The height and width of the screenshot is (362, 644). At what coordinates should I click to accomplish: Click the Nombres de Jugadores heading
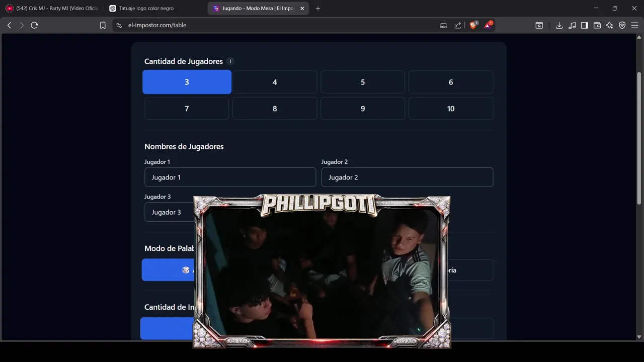(x=184, y=146)
